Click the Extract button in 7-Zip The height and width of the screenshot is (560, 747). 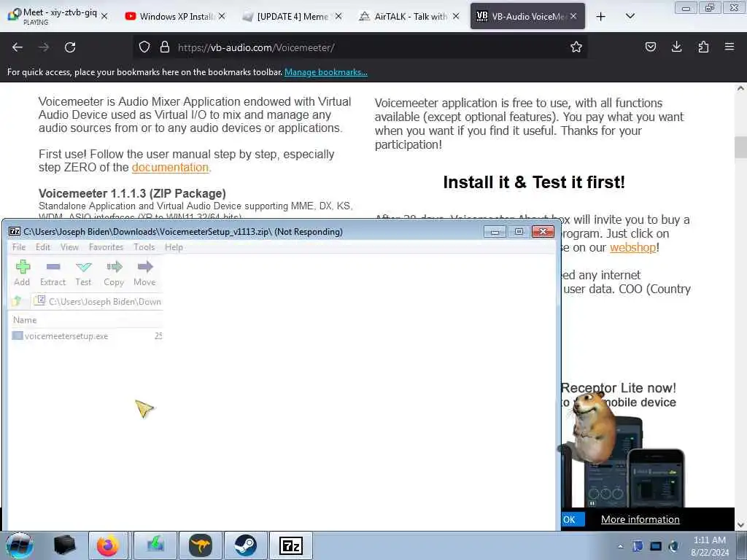tap(53, 273)
